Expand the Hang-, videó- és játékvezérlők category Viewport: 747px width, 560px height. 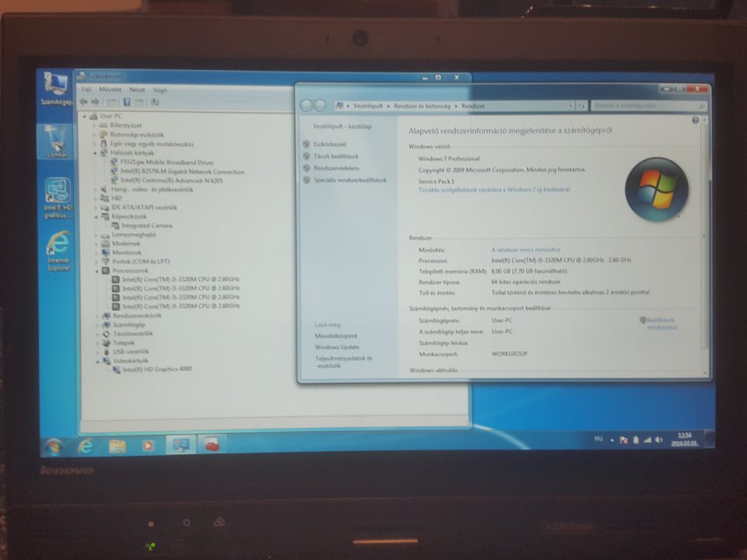point(95,190)
